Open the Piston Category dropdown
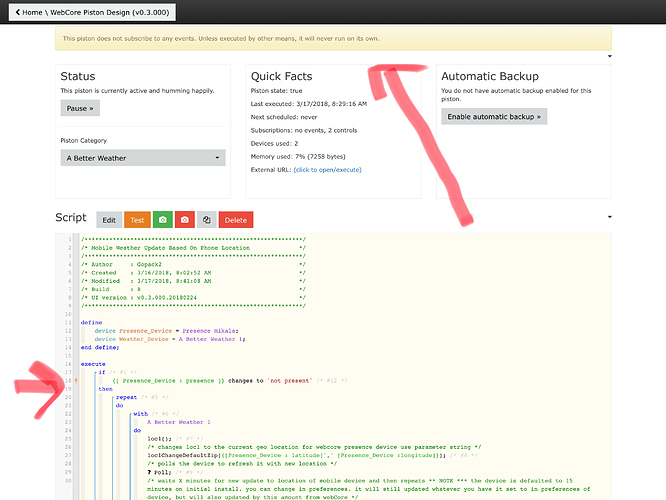 click(143, 158)
